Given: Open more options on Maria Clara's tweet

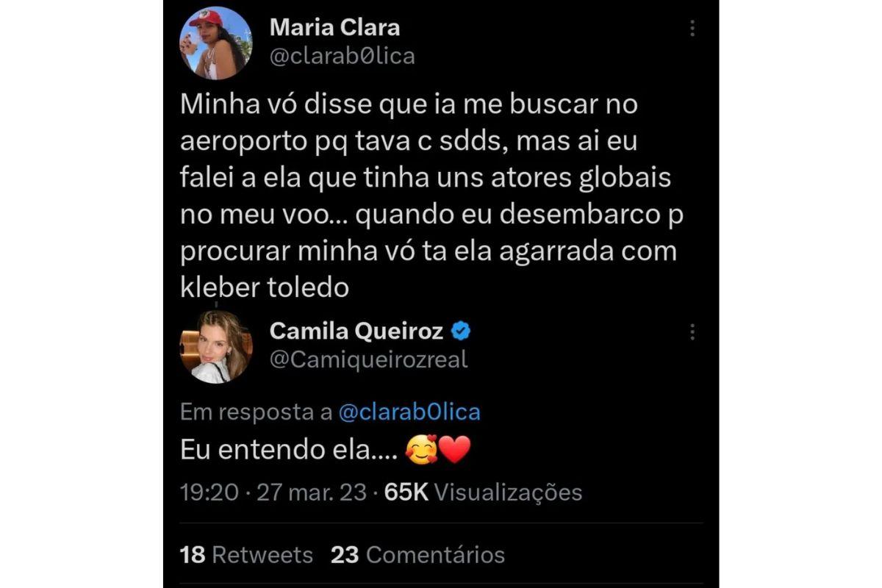Looking at the screenshot, I should pos(692,29).
